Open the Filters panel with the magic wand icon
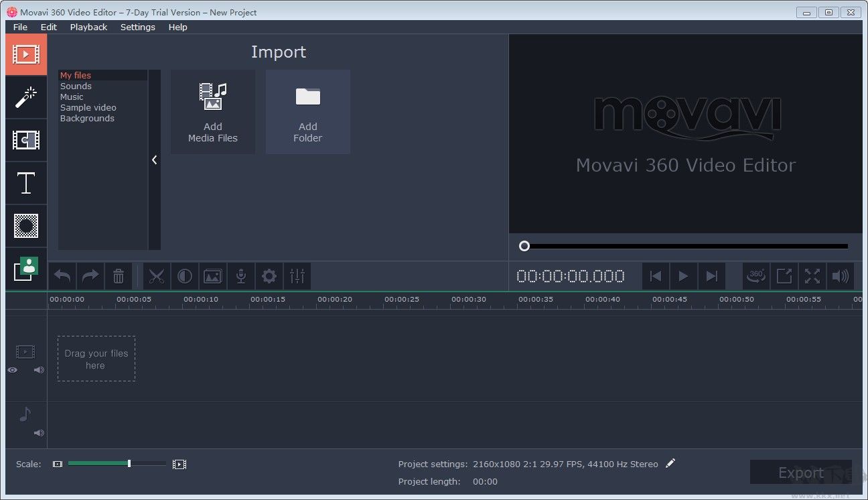 25,97
